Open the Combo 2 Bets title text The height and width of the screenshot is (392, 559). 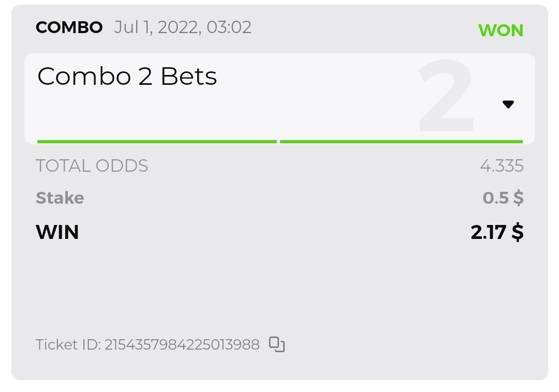[x=127, y=77]
